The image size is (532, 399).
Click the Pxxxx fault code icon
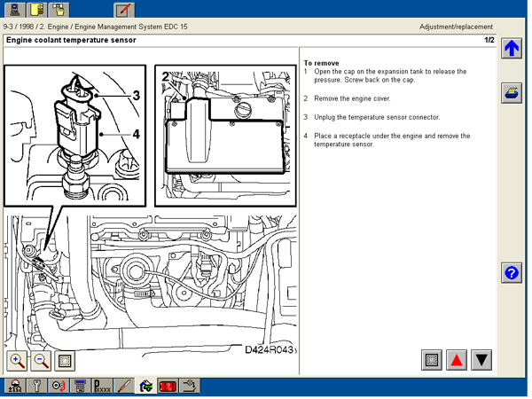pyautogui.click(x=103, y=386)
